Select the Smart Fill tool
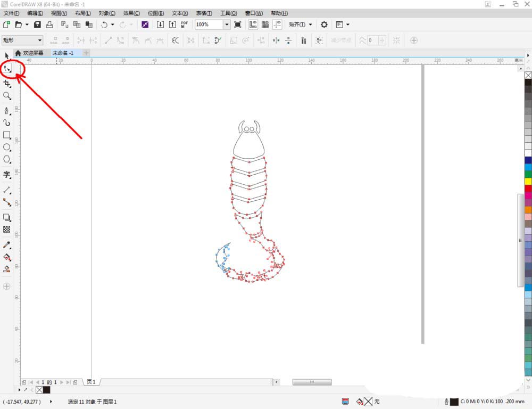Viewport: 532px width, 409px height. (x=7, y=269)
